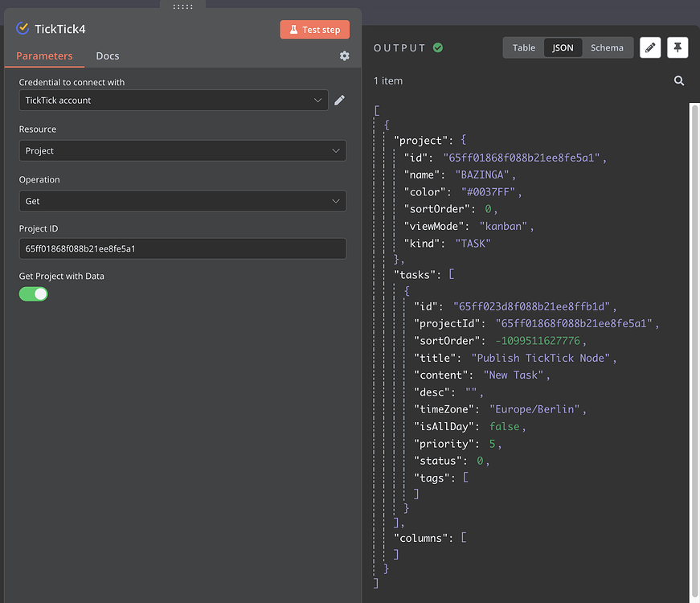Click the green output success checkmark
Viewport: 700px width, 603px height.
(x=438, y=48)
